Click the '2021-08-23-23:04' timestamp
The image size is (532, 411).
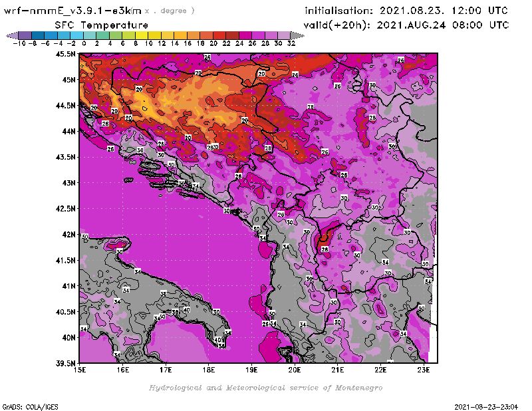[x=486, y=407]
